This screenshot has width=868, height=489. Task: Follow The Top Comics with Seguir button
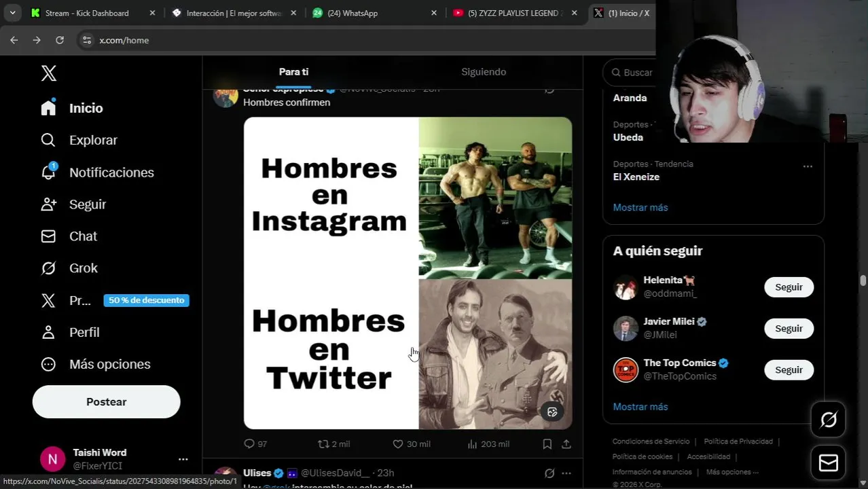coord(789,370)
